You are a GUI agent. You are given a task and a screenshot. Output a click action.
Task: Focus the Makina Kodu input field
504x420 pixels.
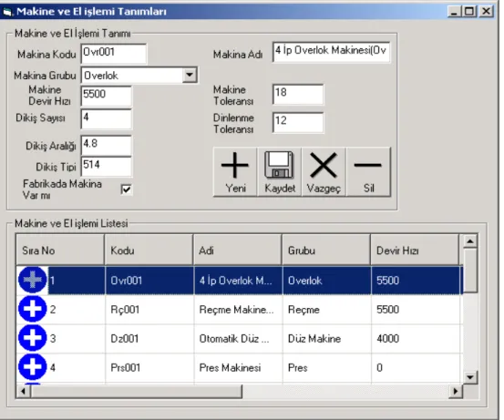pyautogui.click(x=114, y=54)
